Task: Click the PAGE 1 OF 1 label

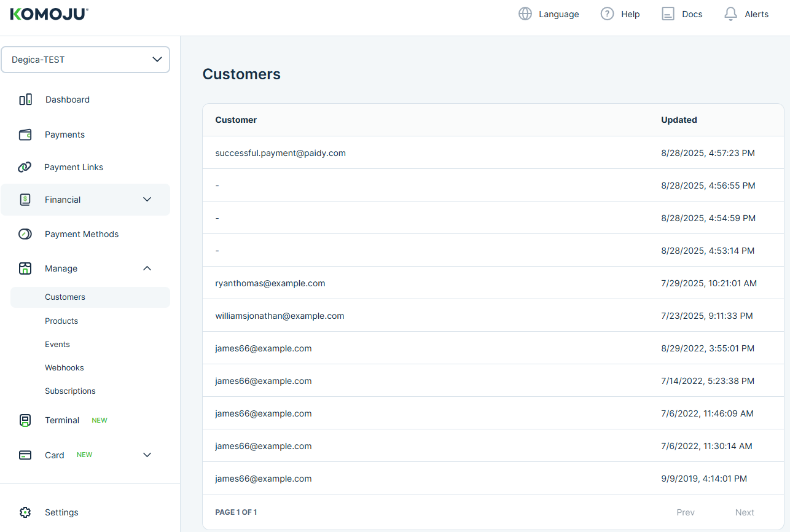Action: (x=236, y=512)
